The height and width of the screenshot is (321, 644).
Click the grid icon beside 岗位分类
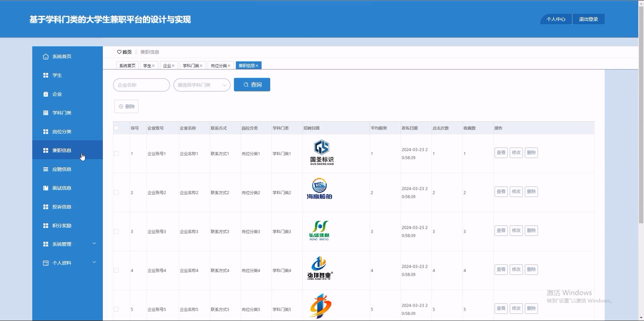point(46,132)
